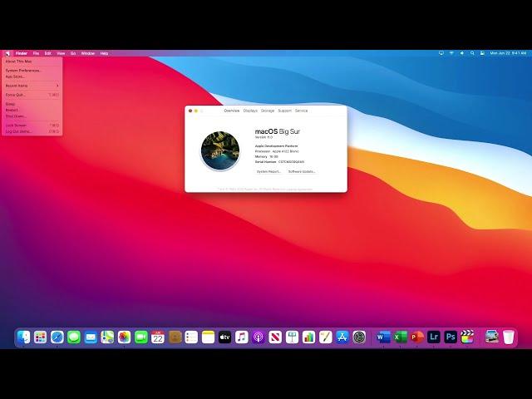Open Lightroom from the Dock

click(434, 337)
